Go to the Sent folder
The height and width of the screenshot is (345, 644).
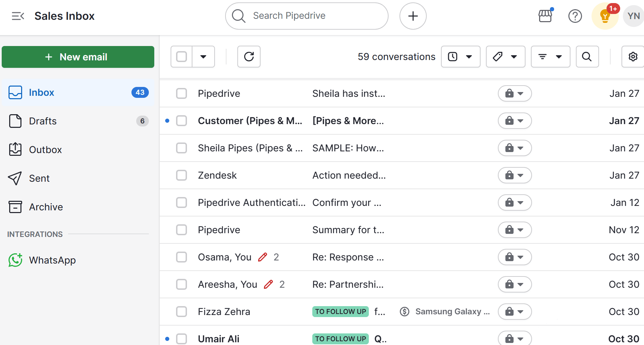coord(78,178)
